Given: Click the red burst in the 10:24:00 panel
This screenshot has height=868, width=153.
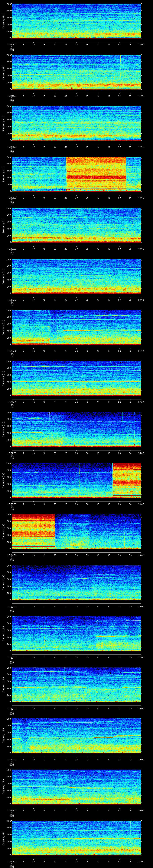Looking at the screenshot, I should [x=33, y=531].
